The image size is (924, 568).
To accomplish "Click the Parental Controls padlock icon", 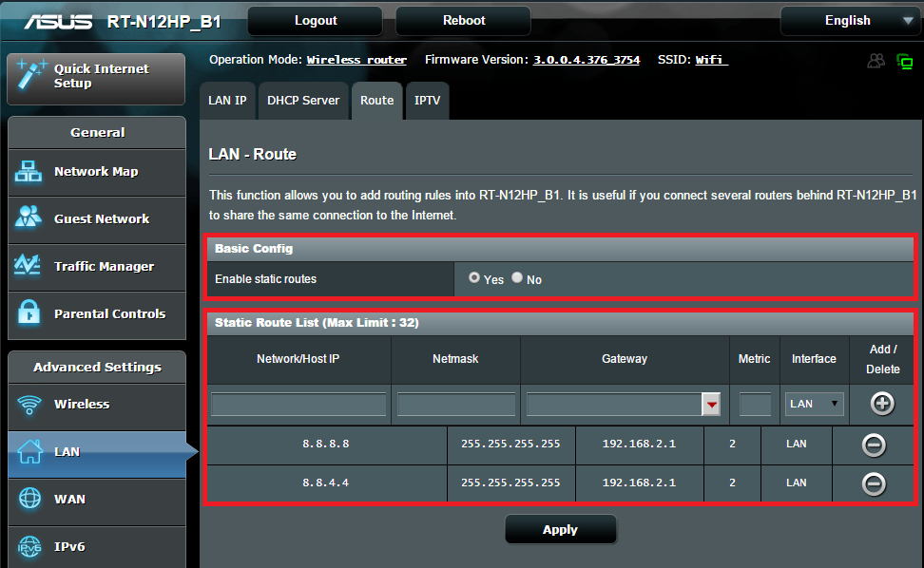I will pos(29,312).
